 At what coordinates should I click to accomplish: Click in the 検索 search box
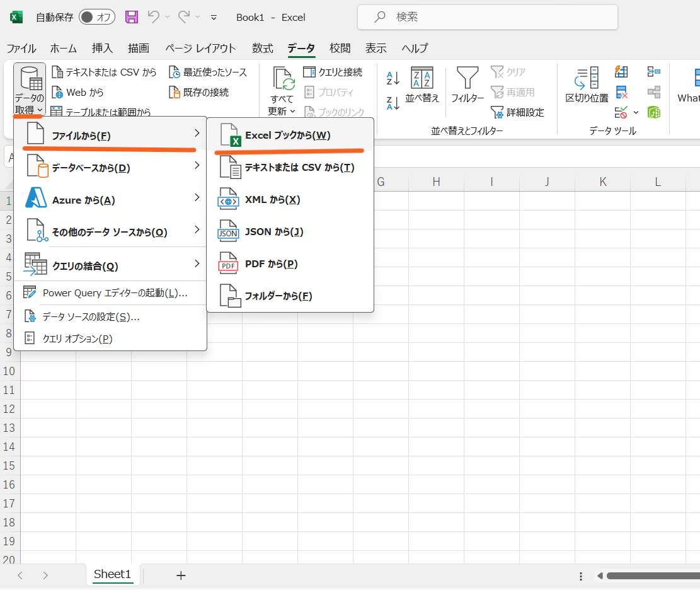coord(488,17)
